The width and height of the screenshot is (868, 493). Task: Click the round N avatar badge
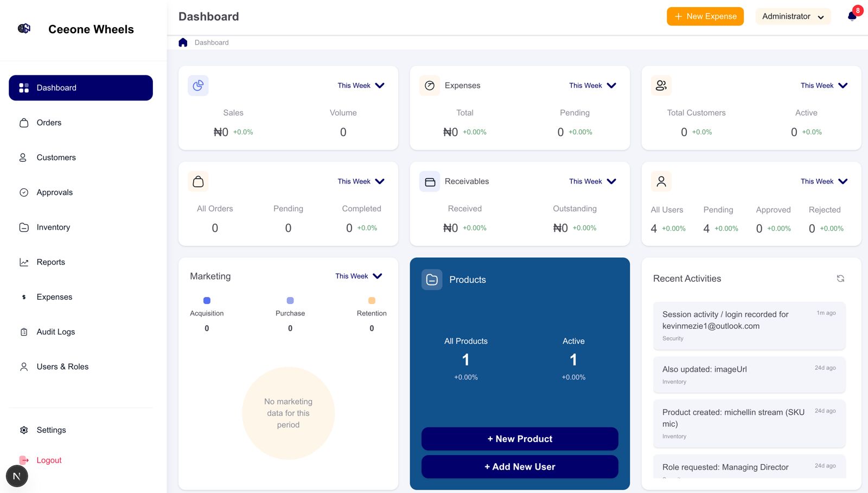click(17, 476)
